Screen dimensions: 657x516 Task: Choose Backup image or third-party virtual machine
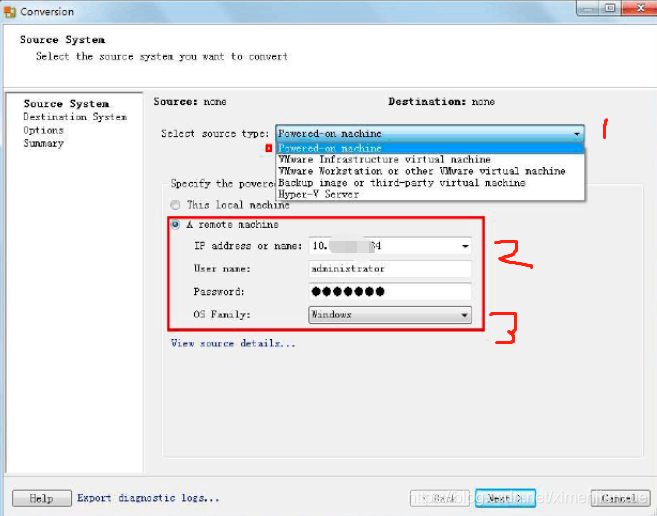pos(429,183)
